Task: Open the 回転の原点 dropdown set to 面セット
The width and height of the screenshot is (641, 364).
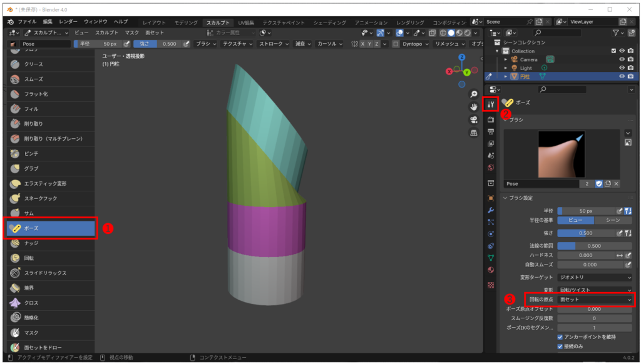Action: coord(595,300)
